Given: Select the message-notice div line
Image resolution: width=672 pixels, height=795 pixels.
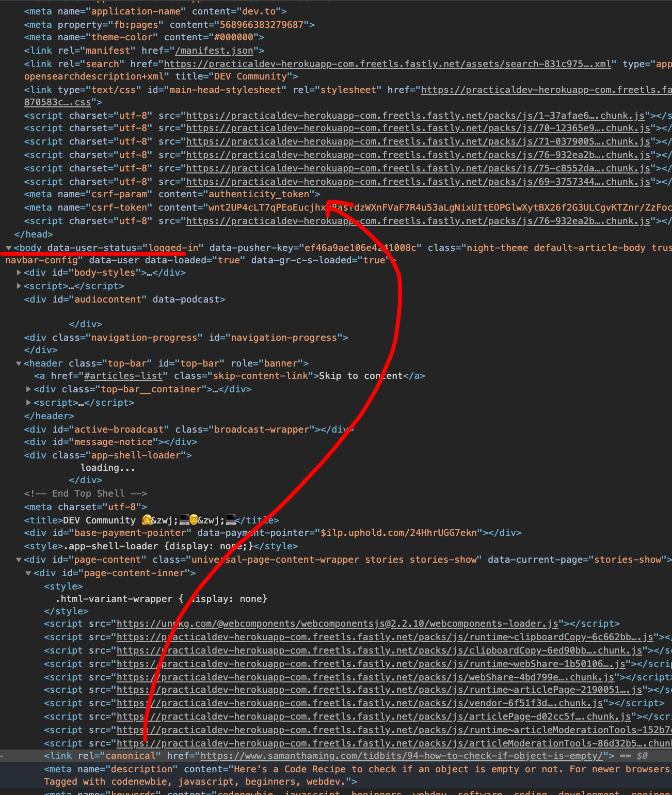Looking at the screenshot, I should click(110, 442).
